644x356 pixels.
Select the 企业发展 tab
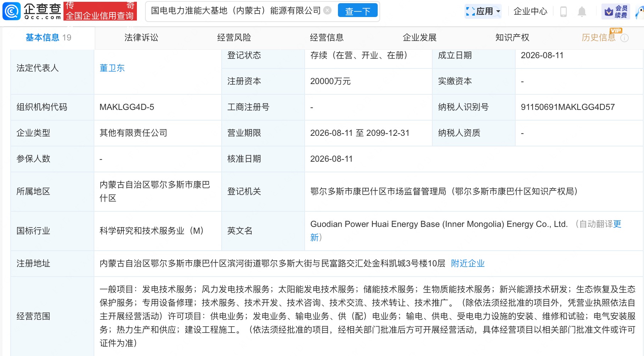pos(420,38)
